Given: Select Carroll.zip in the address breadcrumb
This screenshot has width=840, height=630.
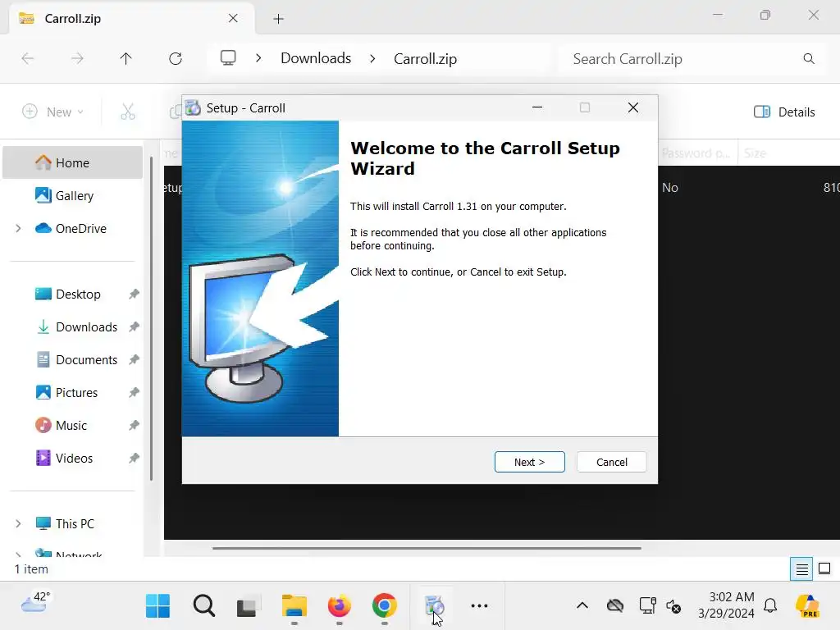Looking at the screenshot, I should [426, 58].
